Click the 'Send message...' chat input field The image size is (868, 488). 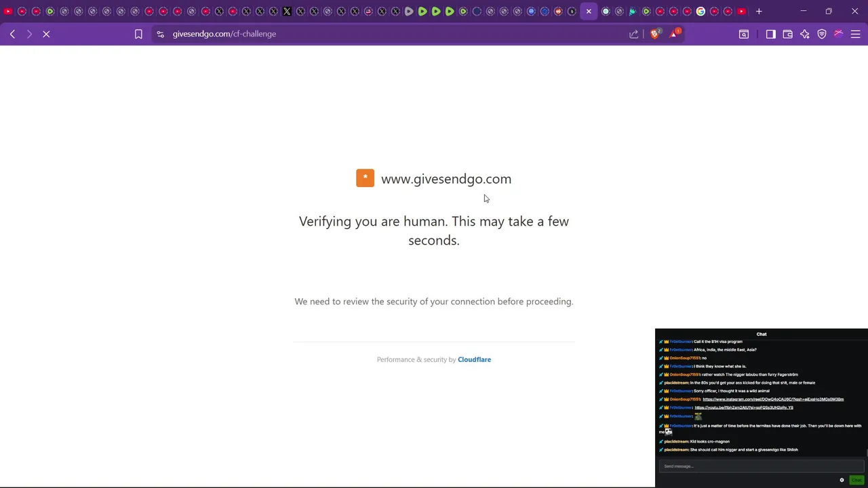tap(761, 466)
